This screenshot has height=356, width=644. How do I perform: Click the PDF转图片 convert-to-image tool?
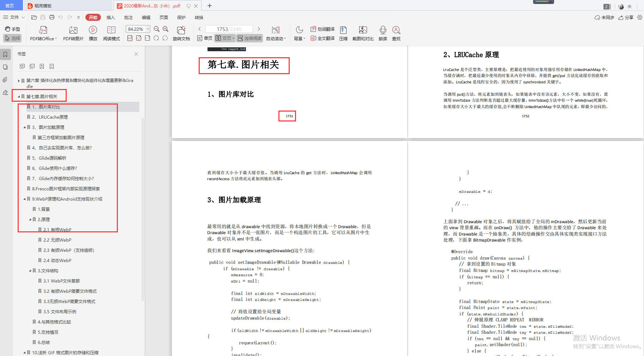73,34
